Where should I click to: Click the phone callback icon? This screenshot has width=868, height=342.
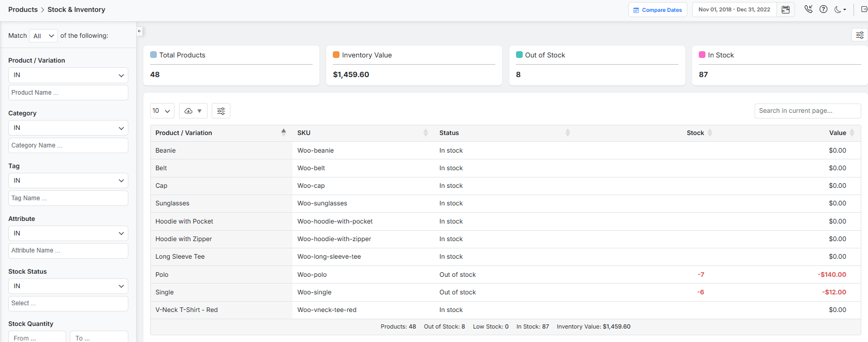[808, 9]
